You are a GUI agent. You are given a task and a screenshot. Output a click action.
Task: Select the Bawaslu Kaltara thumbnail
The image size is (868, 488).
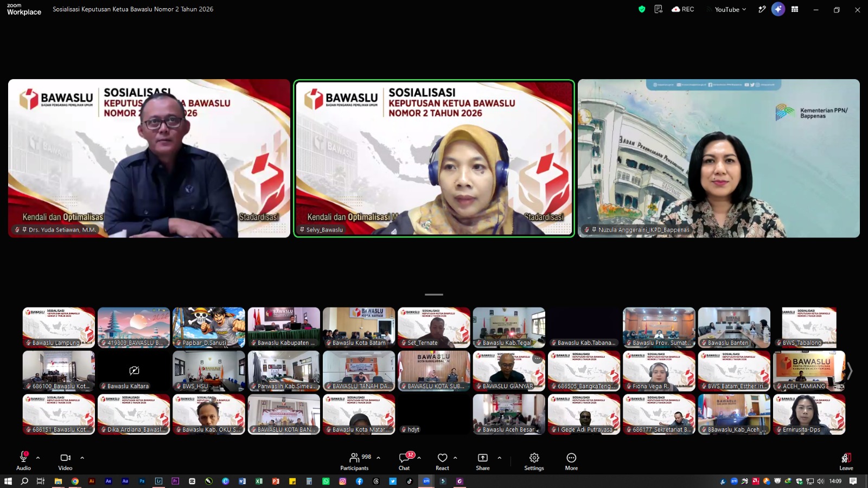(x=134, y=371)
